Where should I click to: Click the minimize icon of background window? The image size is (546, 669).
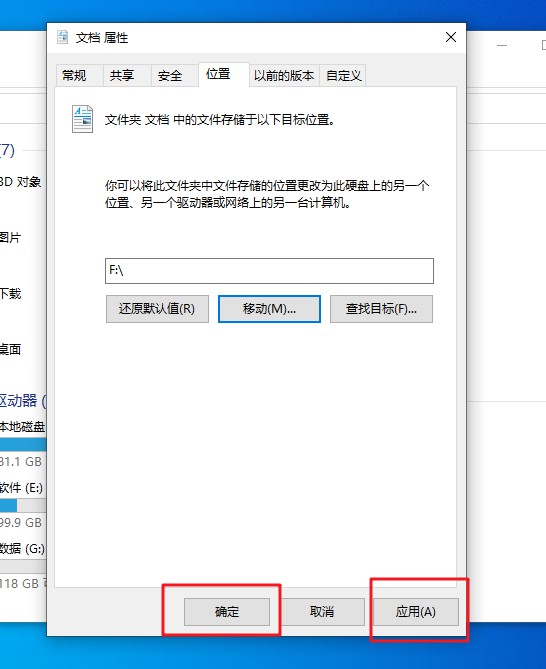502,45
